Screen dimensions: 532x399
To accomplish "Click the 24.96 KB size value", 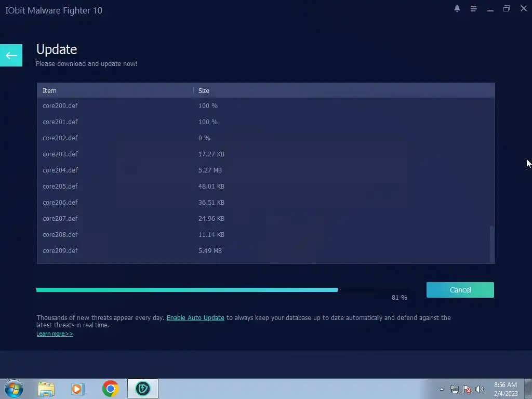I will tap(211, 219).
